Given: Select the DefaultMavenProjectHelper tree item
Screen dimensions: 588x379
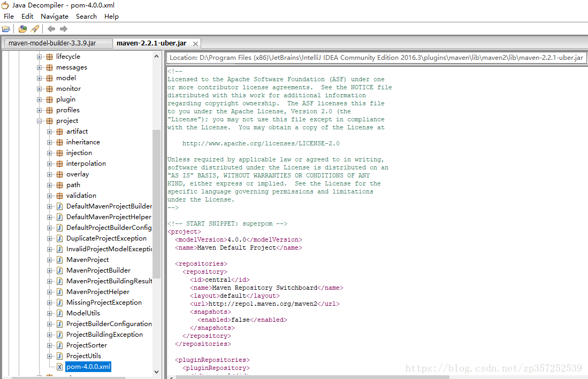Looking at the screenshot, I should coord(109,217).
